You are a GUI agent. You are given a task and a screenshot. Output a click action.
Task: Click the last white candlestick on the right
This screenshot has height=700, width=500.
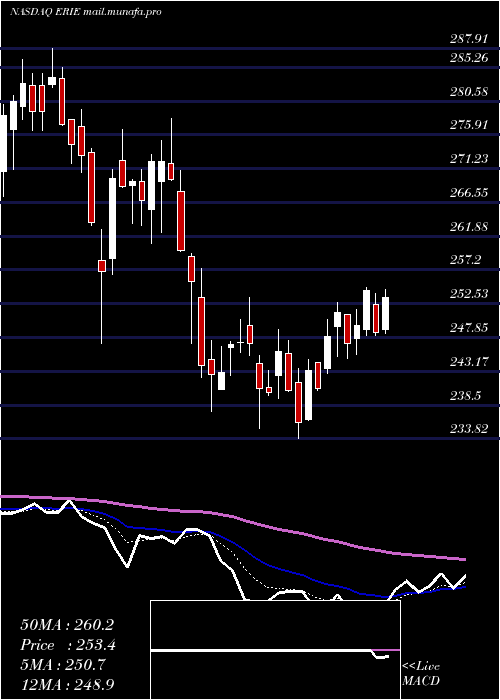click(x=385, y=313)
